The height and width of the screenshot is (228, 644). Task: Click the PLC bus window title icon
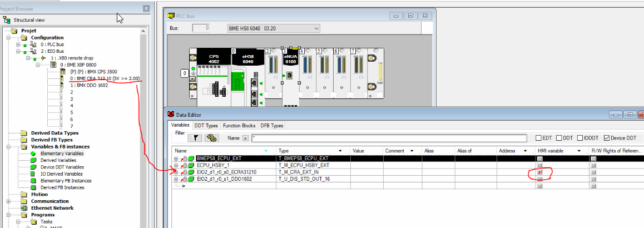pos(171,16)
